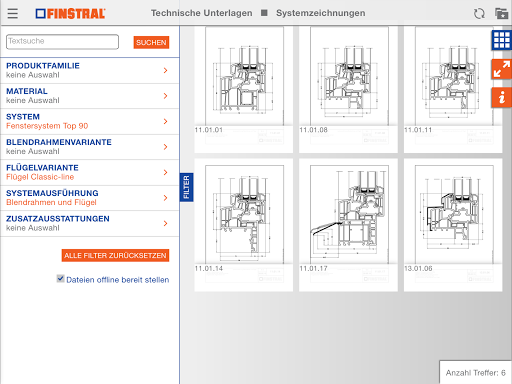Click the SUCHEN button
Screen dimensions: 512x384
(151, 42)
